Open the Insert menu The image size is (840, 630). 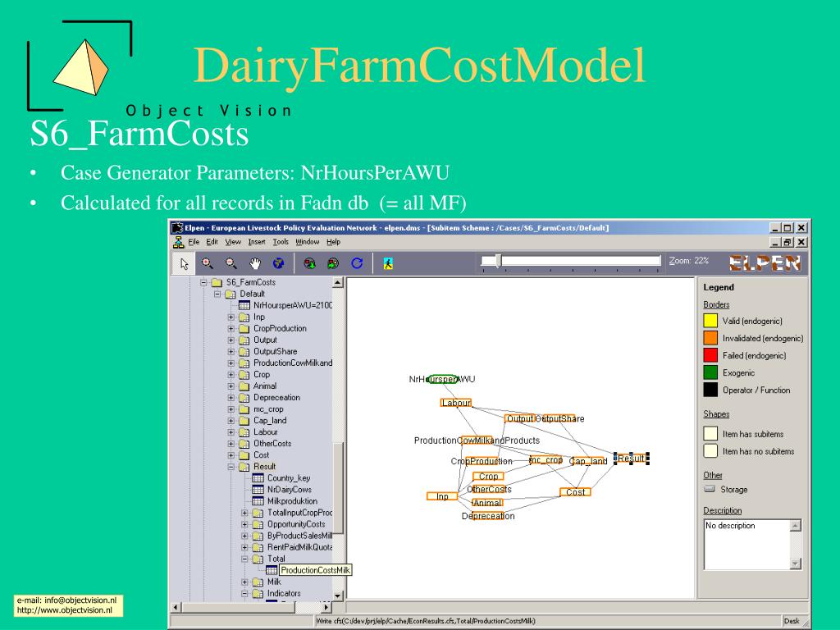pos(257,242)
